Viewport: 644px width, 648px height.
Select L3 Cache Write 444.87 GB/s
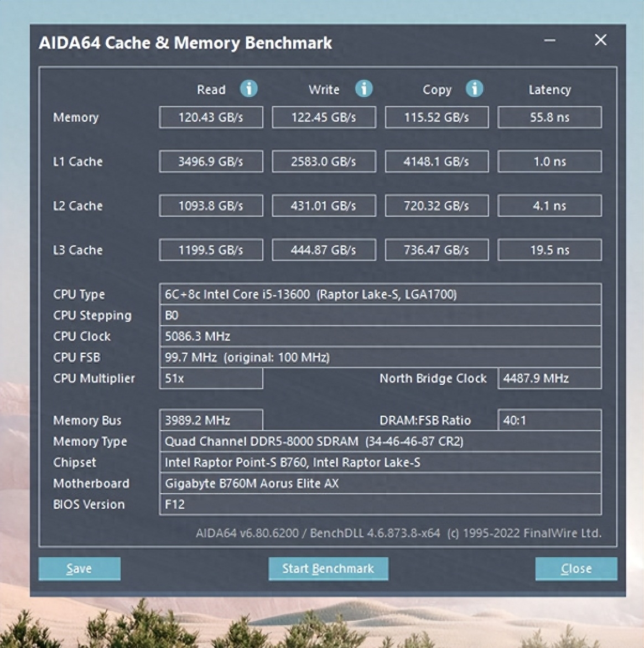324,250
